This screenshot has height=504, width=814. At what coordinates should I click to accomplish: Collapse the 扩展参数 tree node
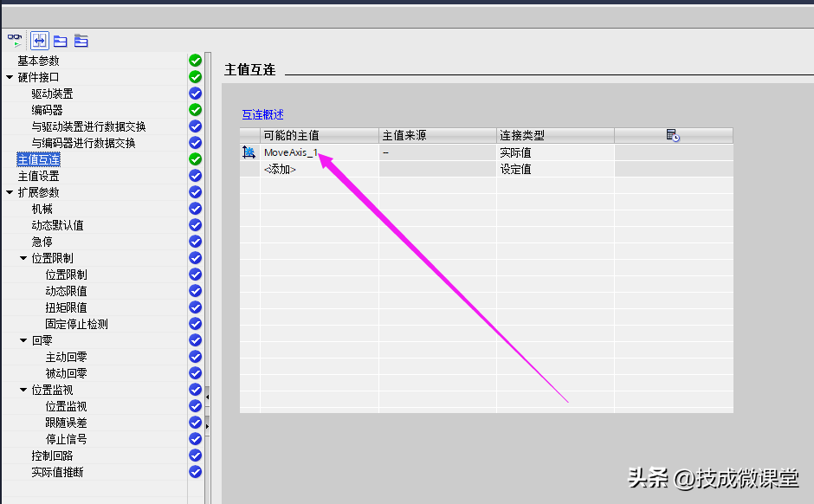click(x=10, y=192)
